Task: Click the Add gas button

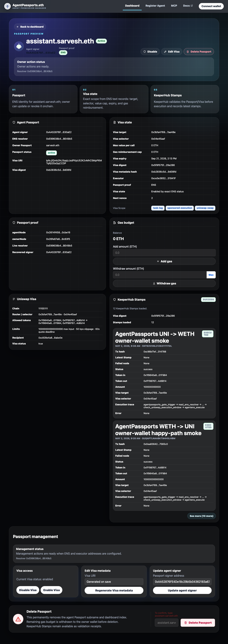Action: [164, 261]
